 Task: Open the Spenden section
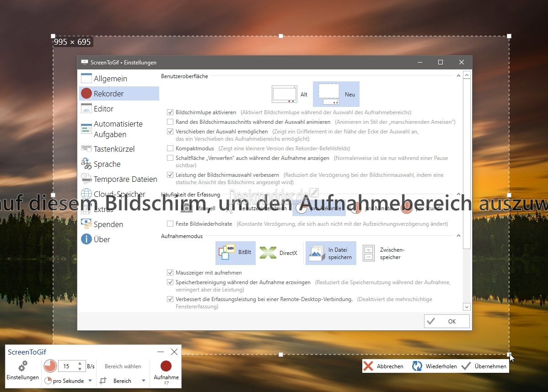[x=119, y=224]
